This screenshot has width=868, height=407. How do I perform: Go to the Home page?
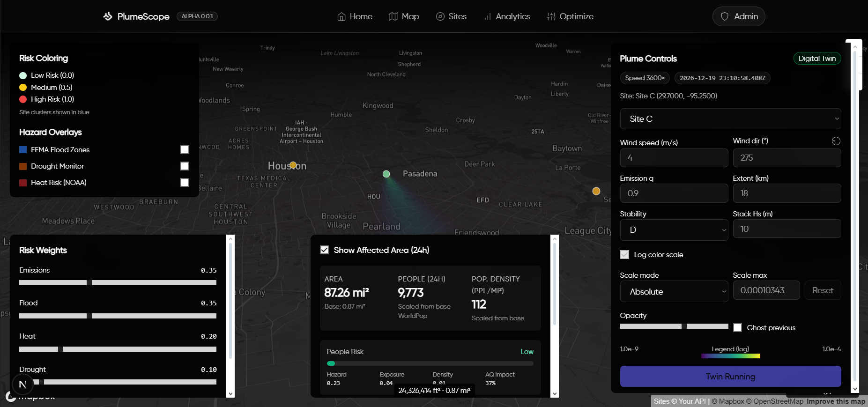coord(355,16)
